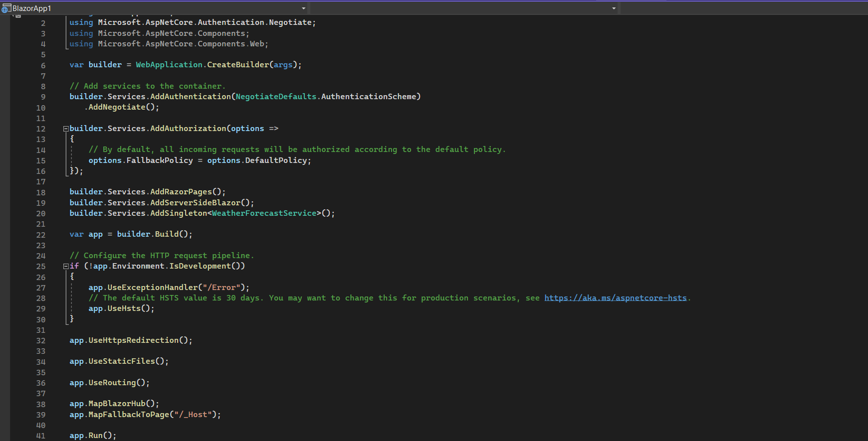
Task: Place cursor on WeatherForecastService type name
Action: click(x=264, y=213)
